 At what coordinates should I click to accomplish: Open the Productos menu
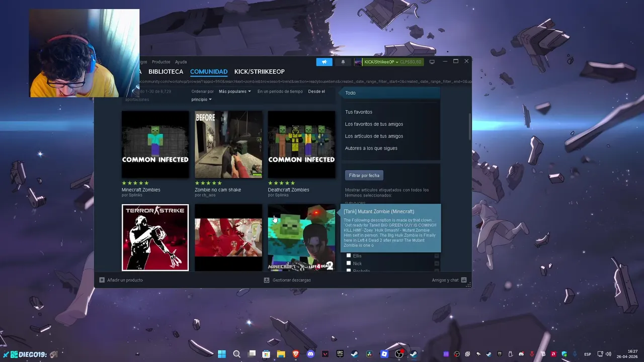tap(161, 62)
